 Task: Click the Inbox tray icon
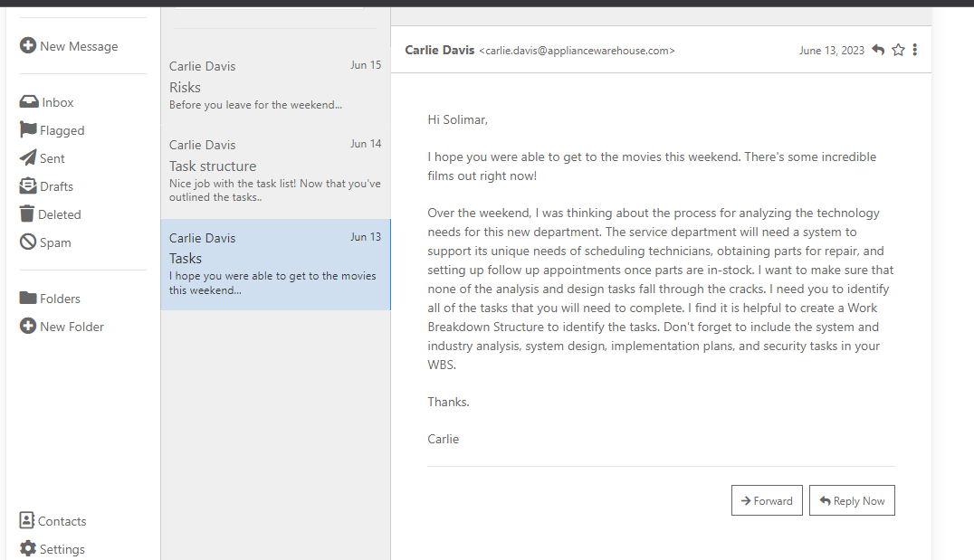point(29,101)
